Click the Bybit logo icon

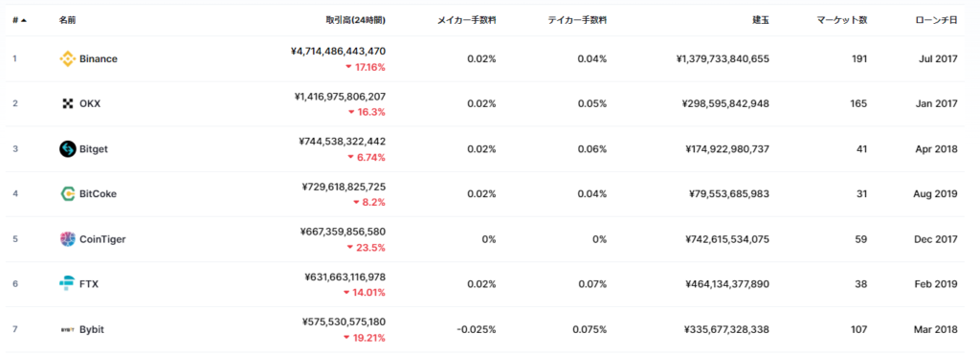click(68, 329)
